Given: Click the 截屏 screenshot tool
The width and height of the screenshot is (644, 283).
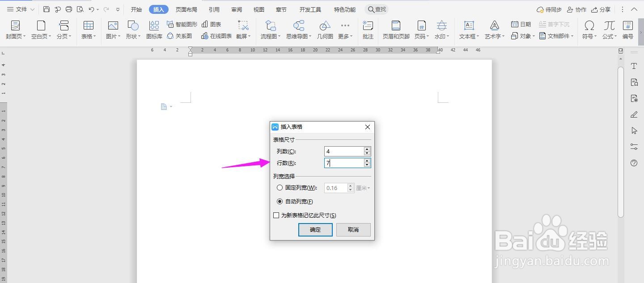Looking at the screenshot, I should point(243,30).
